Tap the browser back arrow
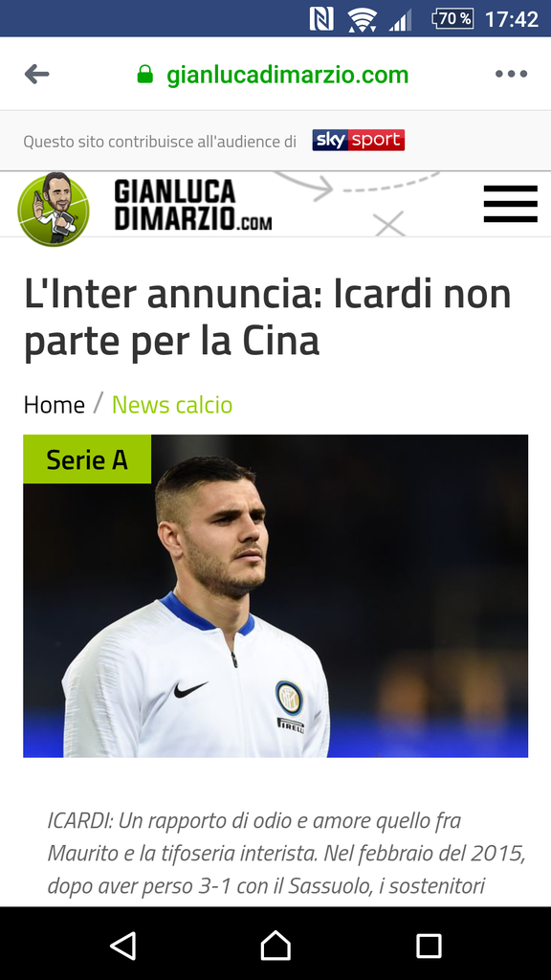Image resolution: width=551 pixels, height=980 pixels. point(37,75)
